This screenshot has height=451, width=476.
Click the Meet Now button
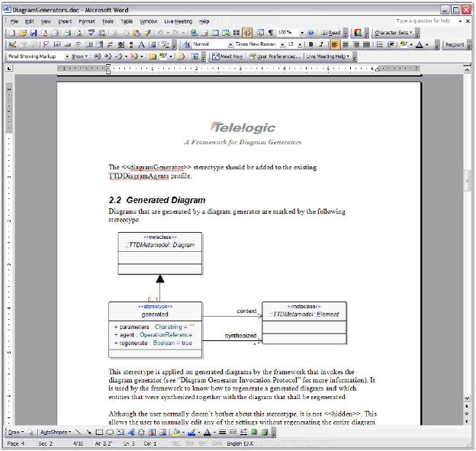tap(228, 56)
